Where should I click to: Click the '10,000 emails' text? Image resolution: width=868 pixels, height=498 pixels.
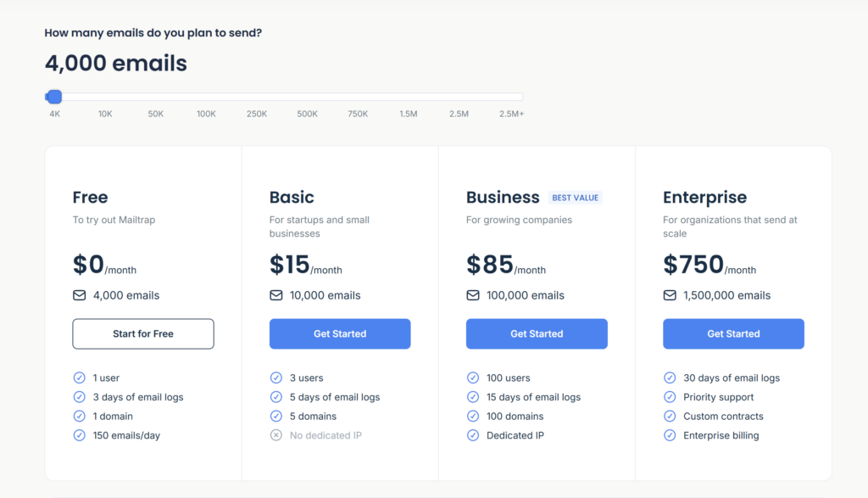click(325, 295)
